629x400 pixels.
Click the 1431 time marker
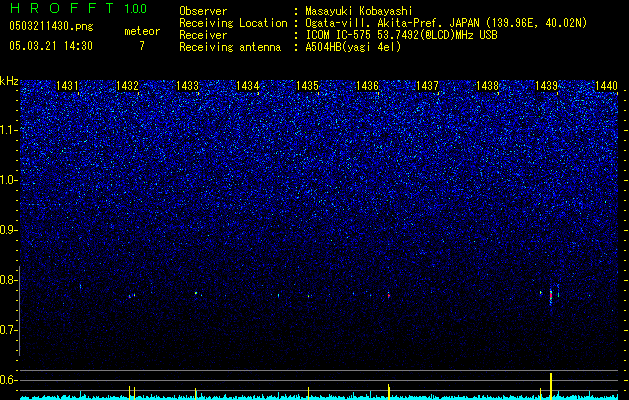coord(67,86)
